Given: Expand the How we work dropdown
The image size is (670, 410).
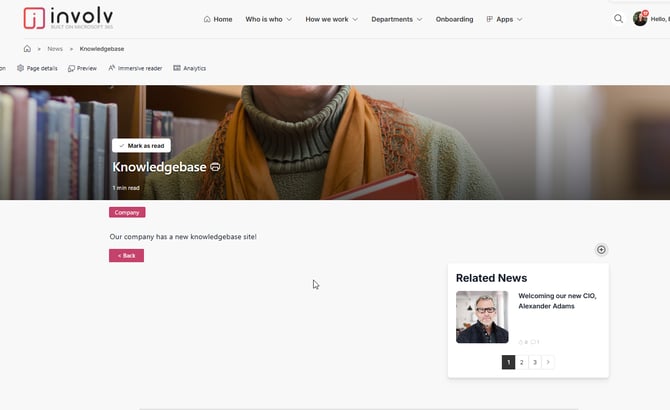Looking at the screenshot, I should pyautogui.click(x=331, y=19).
